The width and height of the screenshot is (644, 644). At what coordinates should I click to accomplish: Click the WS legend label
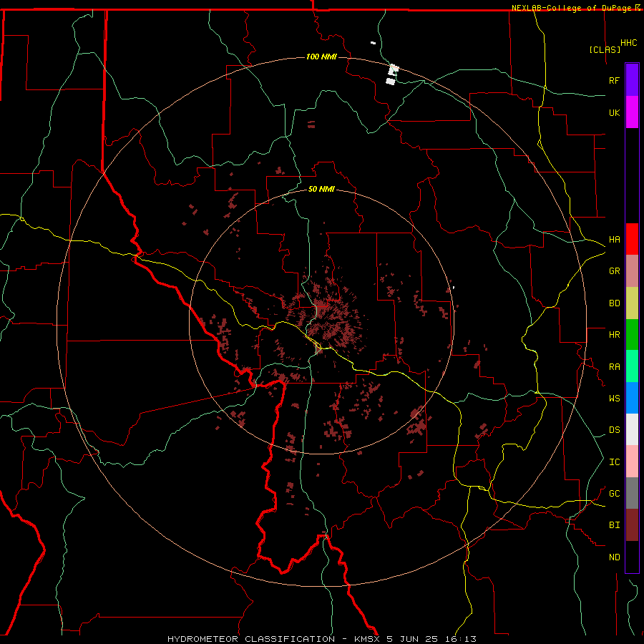pyautogui.click(x=614, y=398)
